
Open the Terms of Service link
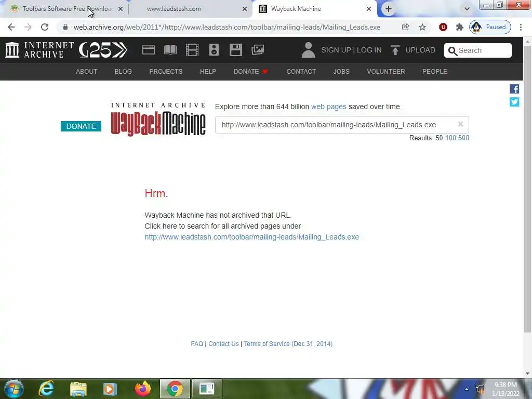(288, 344)
